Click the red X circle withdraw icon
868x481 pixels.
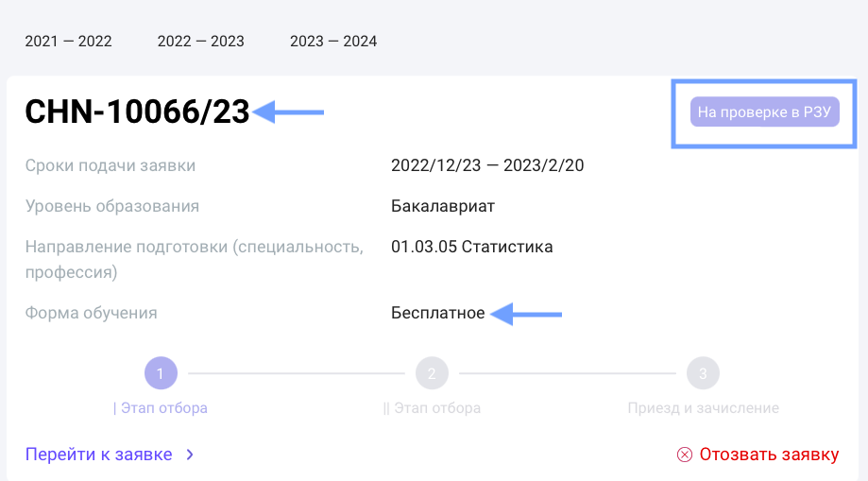(x=685, y=455)
